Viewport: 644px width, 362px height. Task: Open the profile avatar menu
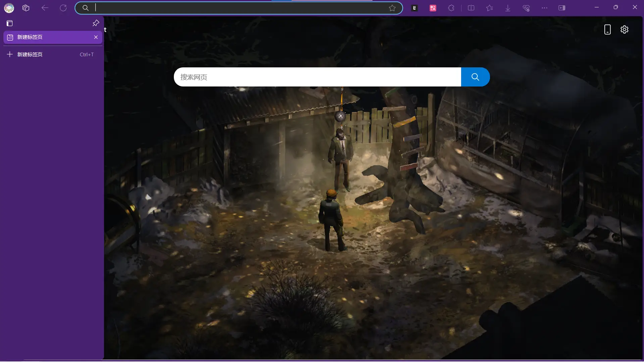(9, 8)
